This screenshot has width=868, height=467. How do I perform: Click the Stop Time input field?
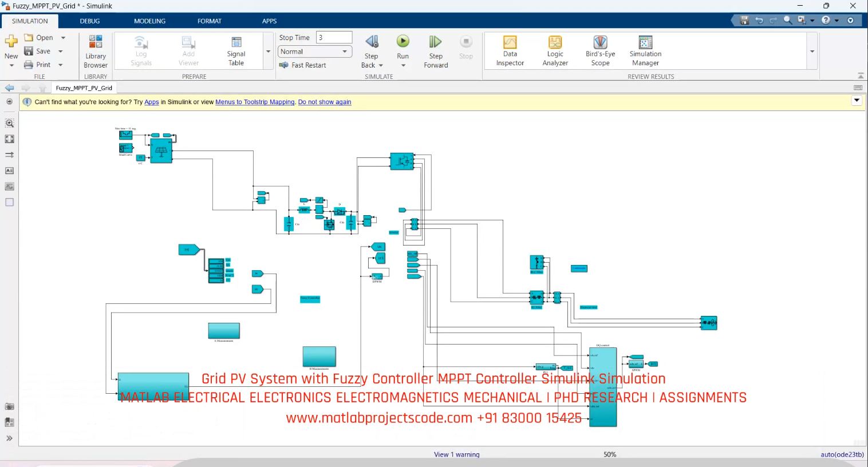(334, 37)
